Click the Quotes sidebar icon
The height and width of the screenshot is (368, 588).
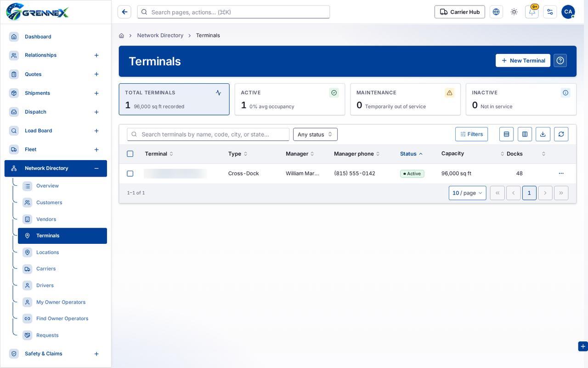(x=14, y=74)
